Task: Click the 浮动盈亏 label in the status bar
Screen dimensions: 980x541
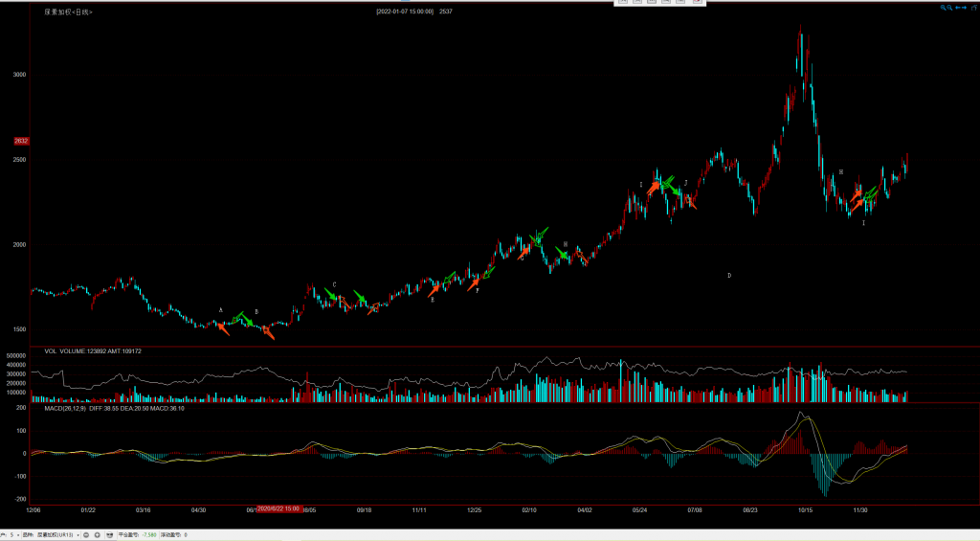Action: (x=172, y=534)
